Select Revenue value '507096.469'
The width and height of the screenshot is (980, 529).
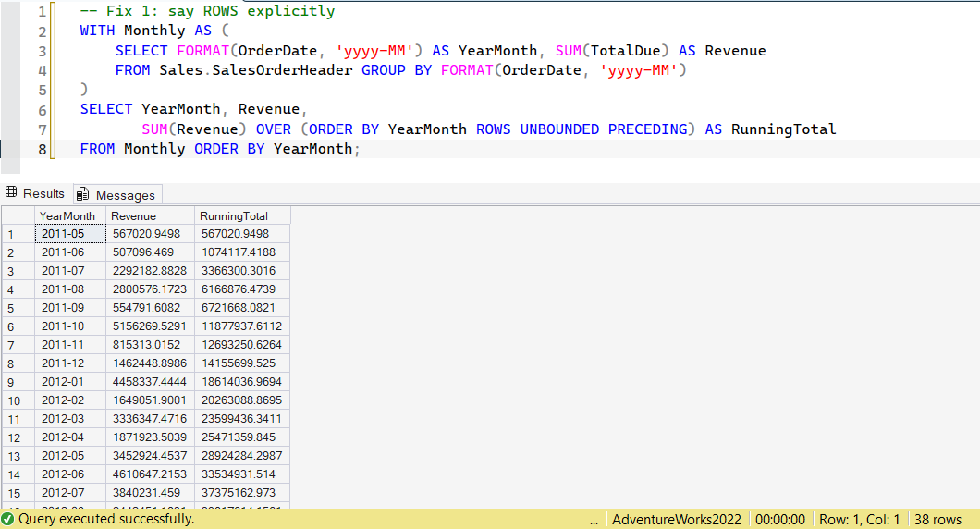150,252
